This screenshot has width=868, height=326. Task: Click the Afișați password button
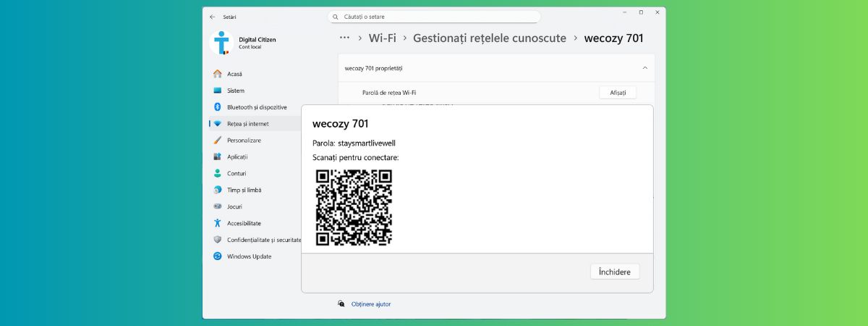pyautogui.click(x=618, y=92)
